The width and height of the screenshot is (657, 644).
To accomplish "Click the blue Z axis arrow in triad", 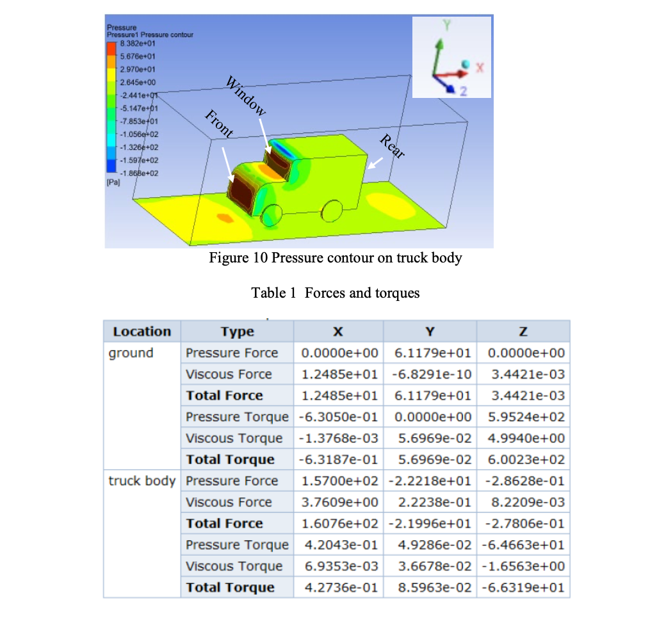I will coord(450,88).
